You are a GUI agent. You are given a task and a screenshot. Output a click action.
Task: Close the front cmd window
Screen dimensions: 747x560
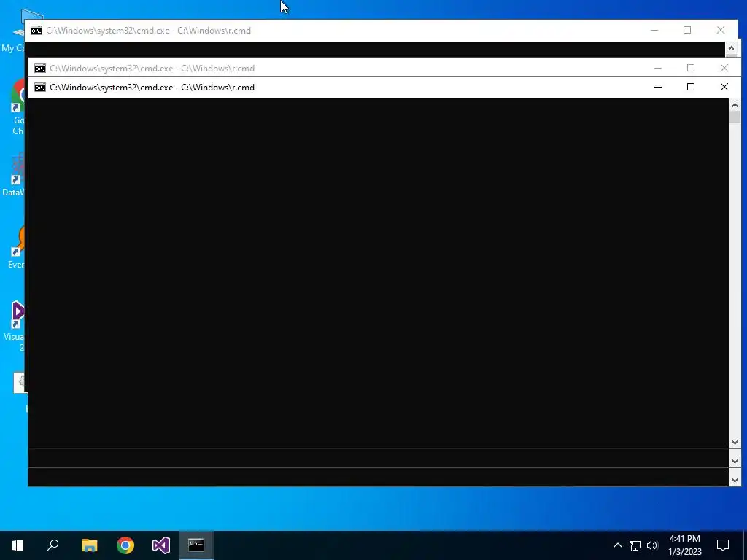click(724, 87)
